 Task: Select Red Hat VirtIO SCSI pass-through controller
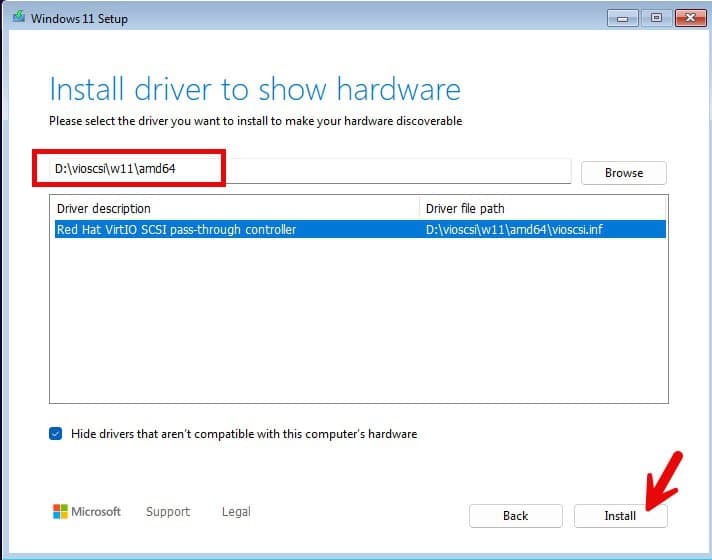[x=360, y=229]
